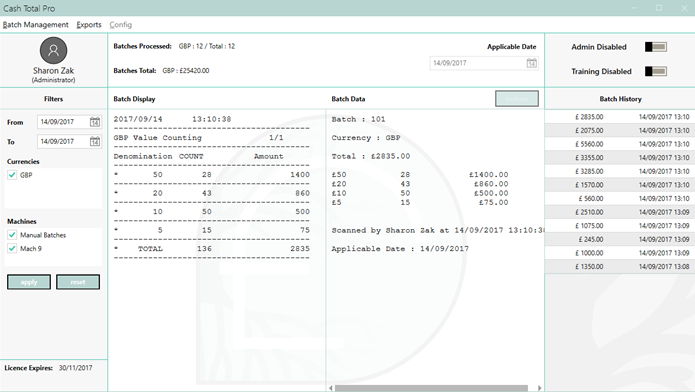Image resolution: width=695 pixels, height=392 pixels.
Task: Uncheck the GBP currency checkbox
Action: [x=12, y=175]
